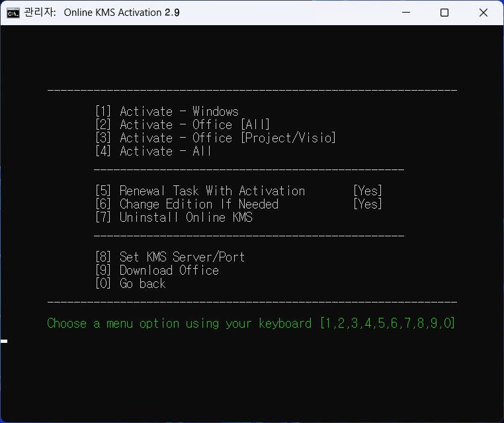
Task: Select the line '[0] Go back'
Action: [x=130, y=283]
